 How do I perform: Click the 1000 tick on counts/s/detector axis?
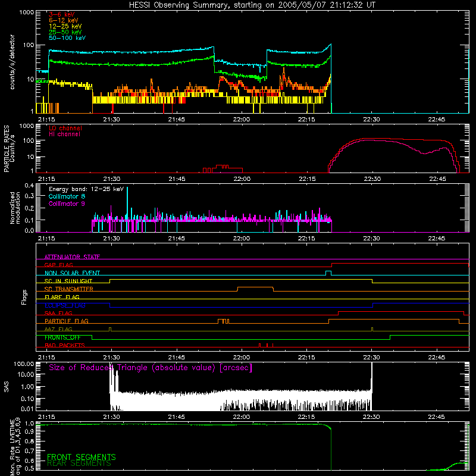pos(27,12)
